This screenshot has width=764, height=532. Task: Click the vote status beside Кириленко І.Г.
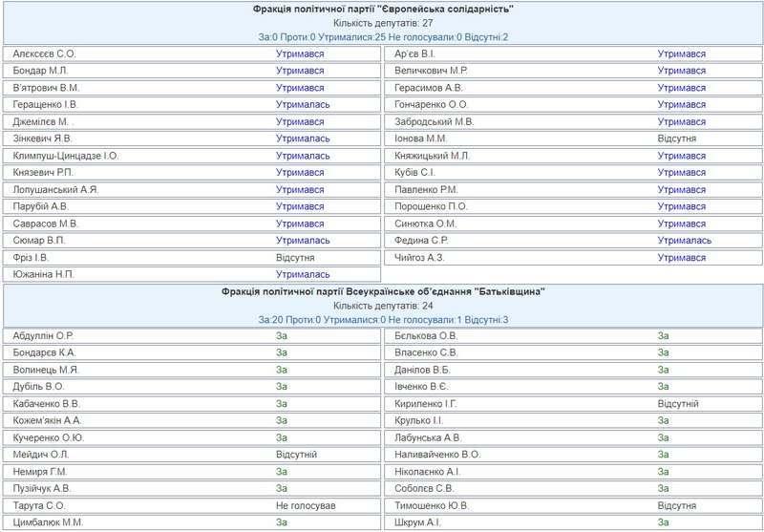coord(678,404)
